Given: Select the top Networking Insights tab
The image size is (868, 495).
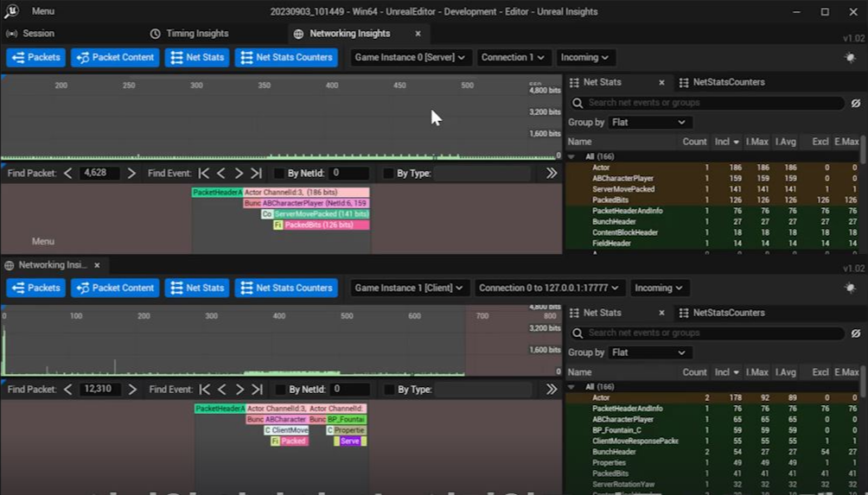Looking at the screenshot, I should pyautogui.click(x=350, y=33).
